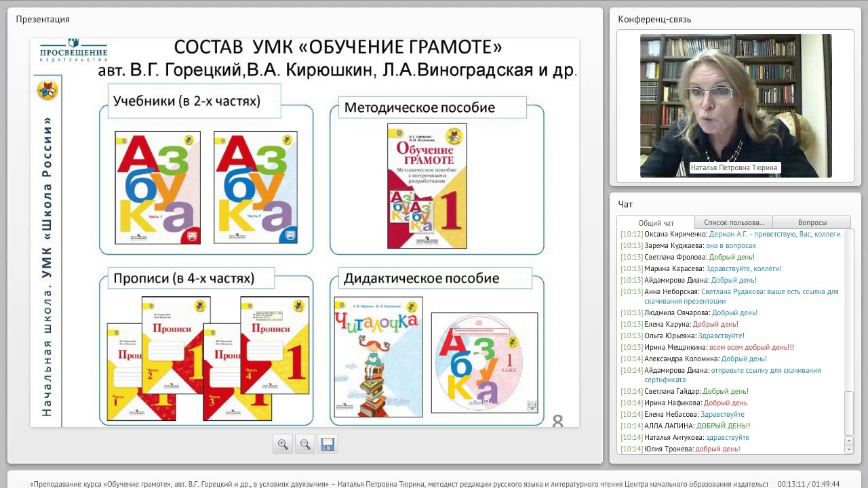
Task: Click Людмила Овчарова's chat message
Action: pyautogui.click(x=688, y=312)
